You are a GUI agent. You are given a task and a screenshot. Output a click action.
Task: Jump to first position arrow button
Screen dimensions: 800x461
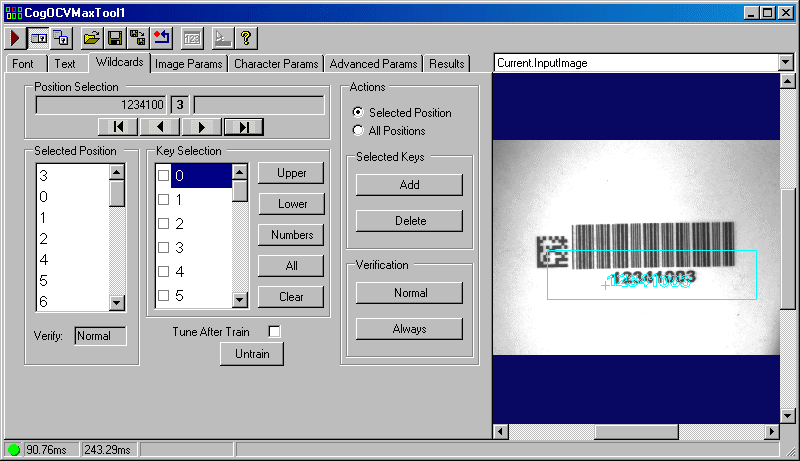coord(118,126)
